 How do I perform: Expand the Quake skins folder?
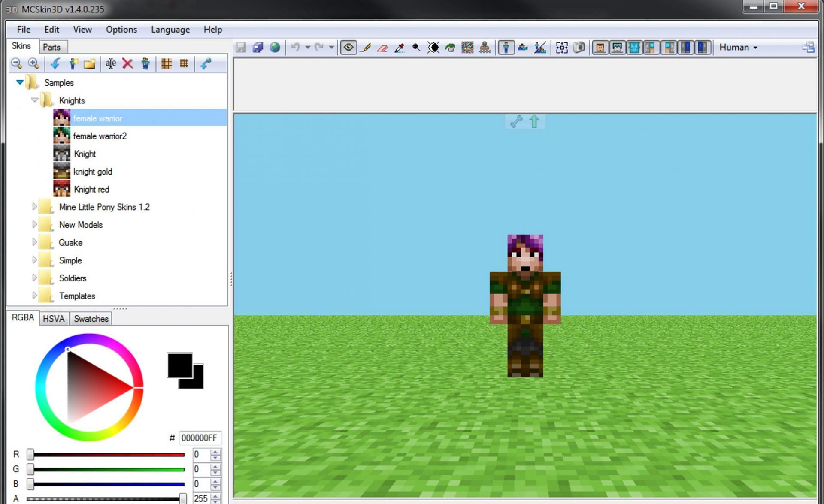(x=33, y=242)
